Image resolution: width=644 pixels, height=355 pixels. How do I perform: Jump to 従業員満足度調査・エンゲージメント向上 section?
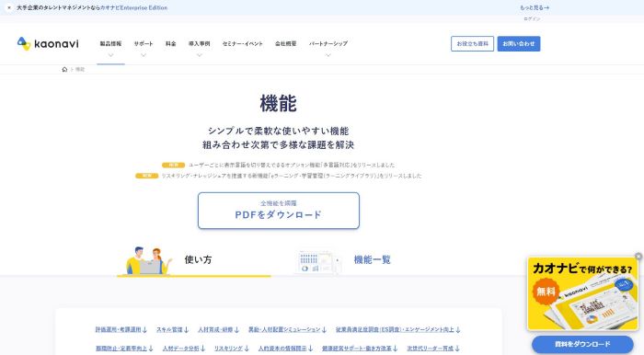pos(398,329)
